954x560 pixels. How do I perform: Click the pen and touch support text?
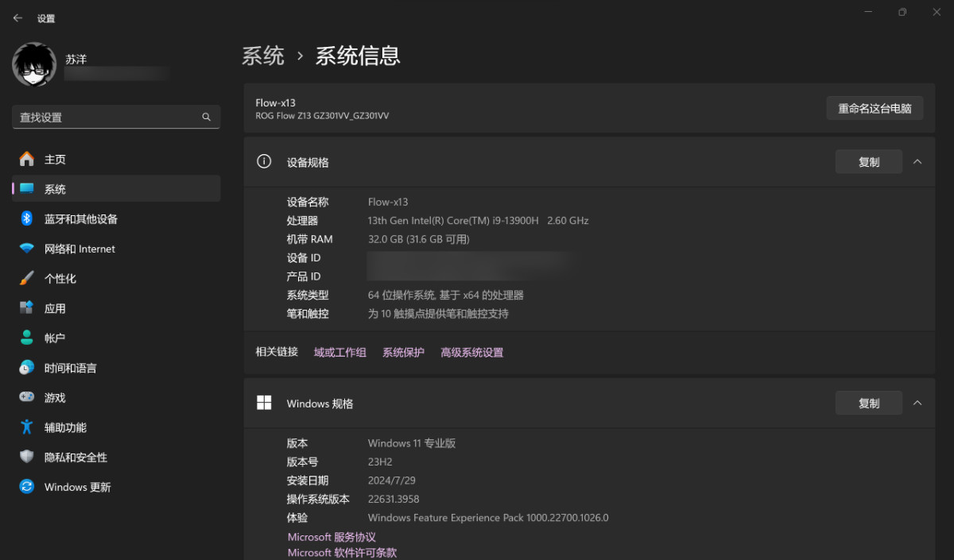[438, 314]
